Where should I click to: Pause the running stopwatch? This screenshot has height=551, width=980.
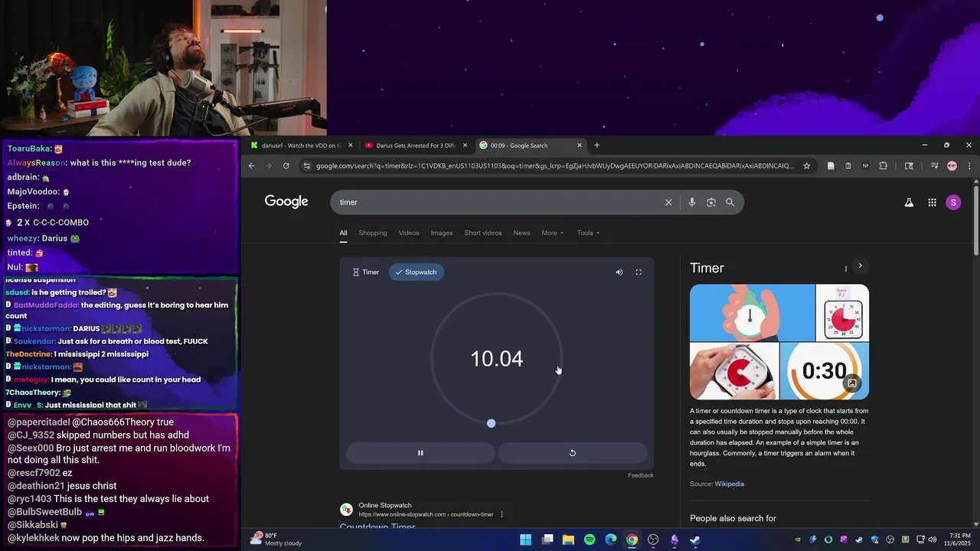pyautogui.click(x=420, y=453)
